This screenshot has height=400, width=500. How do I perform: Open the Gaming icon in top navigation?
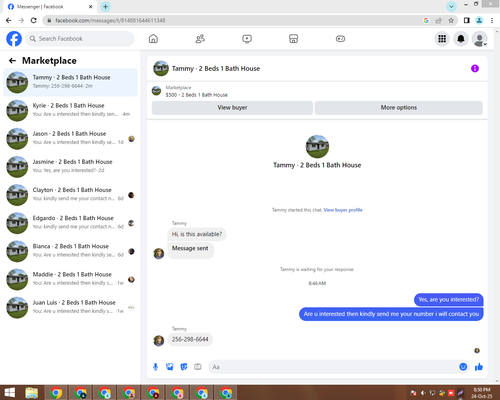(x=340, y=39)
